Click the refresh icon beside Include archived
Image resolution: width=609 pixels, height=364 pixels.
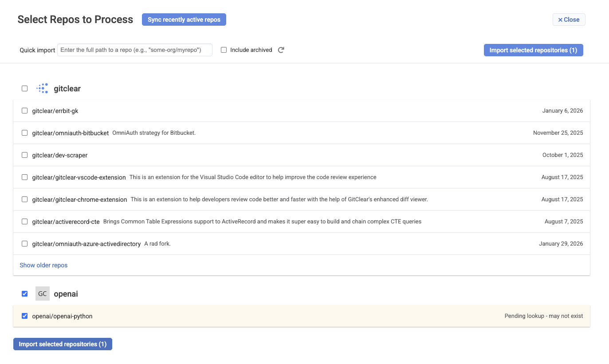[x=281, y=50]
